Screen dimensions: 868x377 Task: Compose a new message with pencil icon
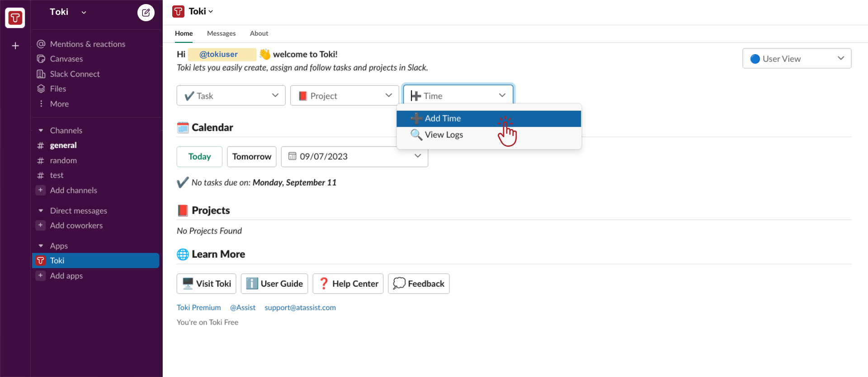click(x=146, y=13)
